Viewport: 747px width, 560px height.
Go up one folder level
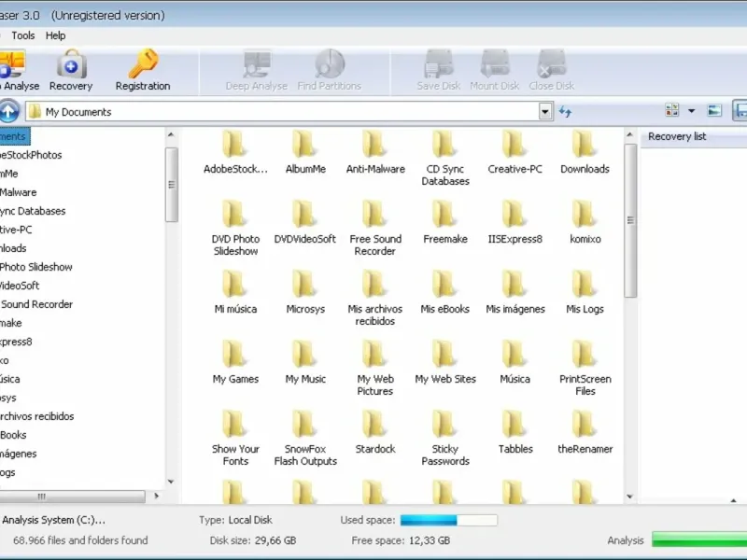pos(8,111)
